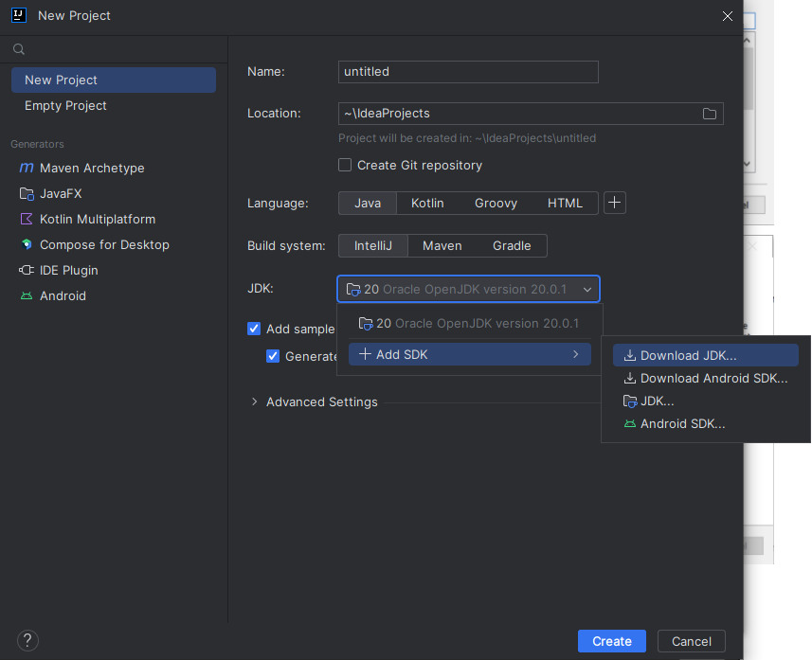Viewport: 812px width, 660px height.
Task: Add another language with the plus button
Action: click(615, 203)
